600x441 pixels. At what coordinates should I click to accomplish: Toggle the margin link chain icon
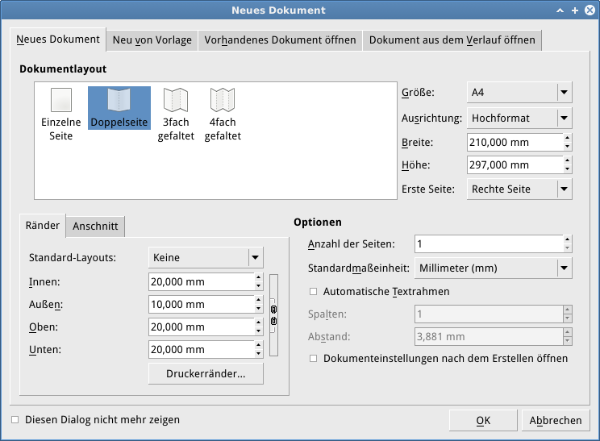pyautogui.click(x=273, y=314)
